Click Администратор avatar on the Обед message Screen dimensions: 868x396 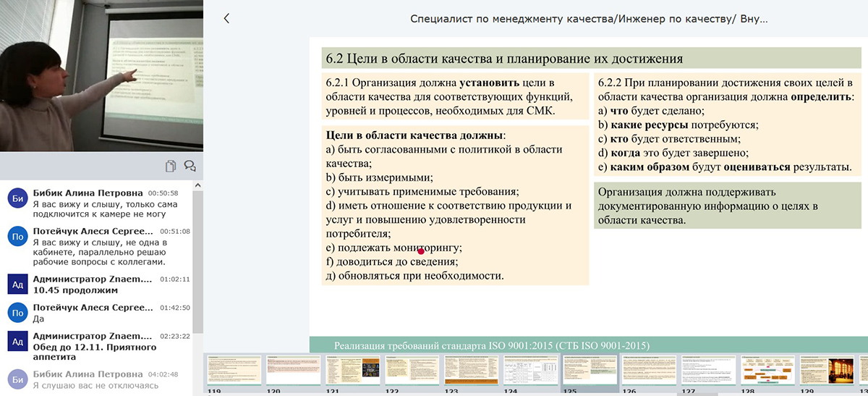17,341
